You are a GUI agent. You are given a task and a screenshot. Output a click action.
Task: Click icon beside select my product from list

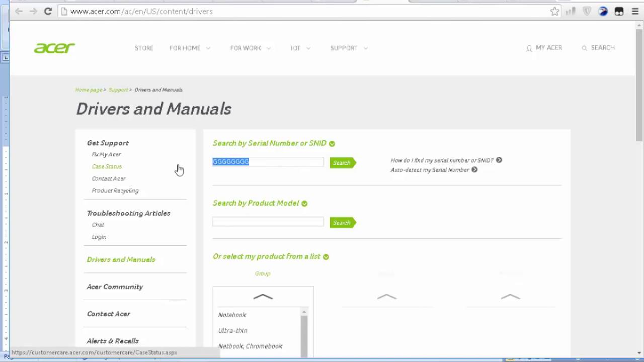coord(326,257)
